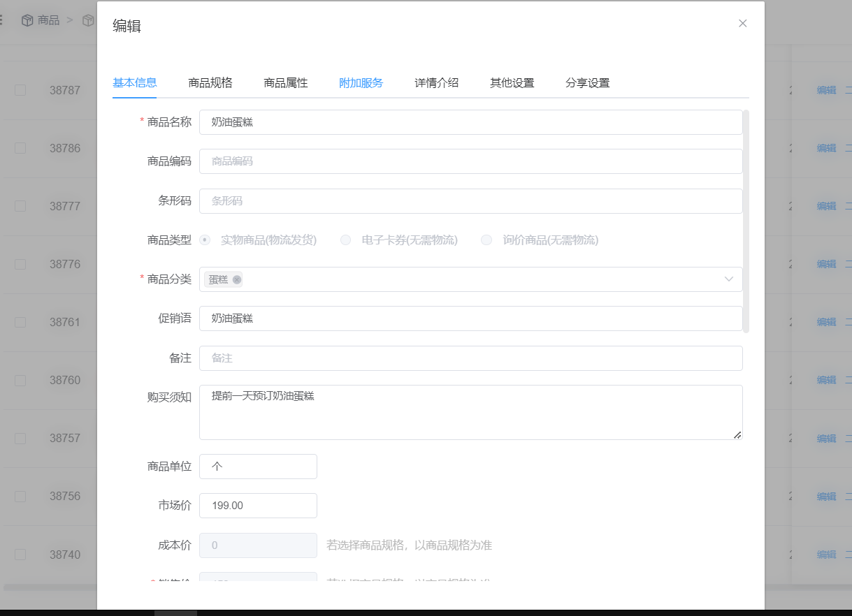Click 编辑 link in row 38761
This screenshot has width=852, height=616.
[x=827, y=322]
